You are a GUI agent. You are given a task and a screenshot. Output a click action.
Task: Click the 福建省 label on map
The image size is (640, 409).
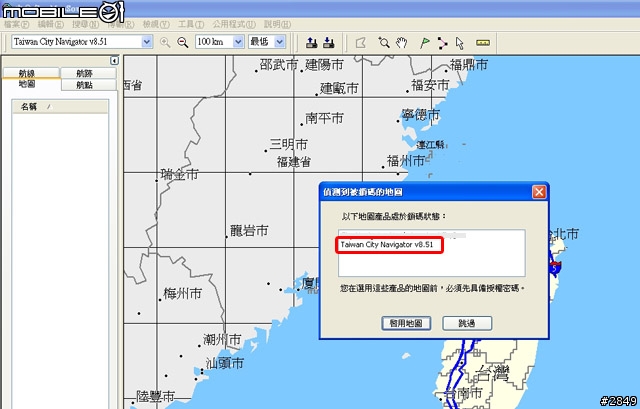pyautogui.click(x=293, y=162)
